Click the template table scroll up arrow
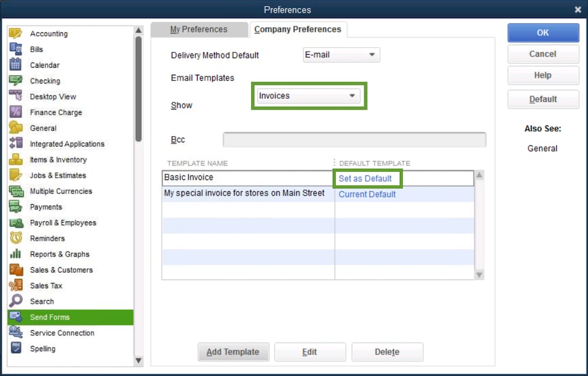Screen dimensions: 588x376 [x=479, y=175]
